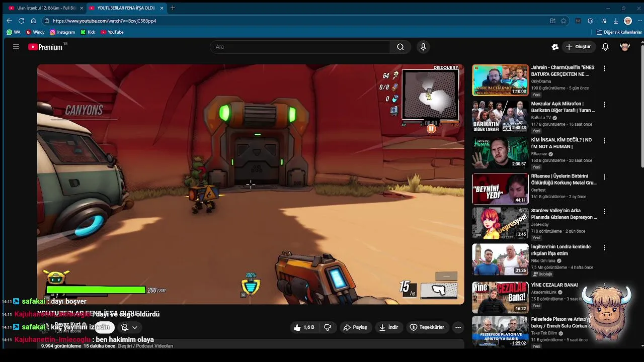The image size is (644, 362).
Task: Open the YouTube hamburger guide menu
Action: [16, 47]
